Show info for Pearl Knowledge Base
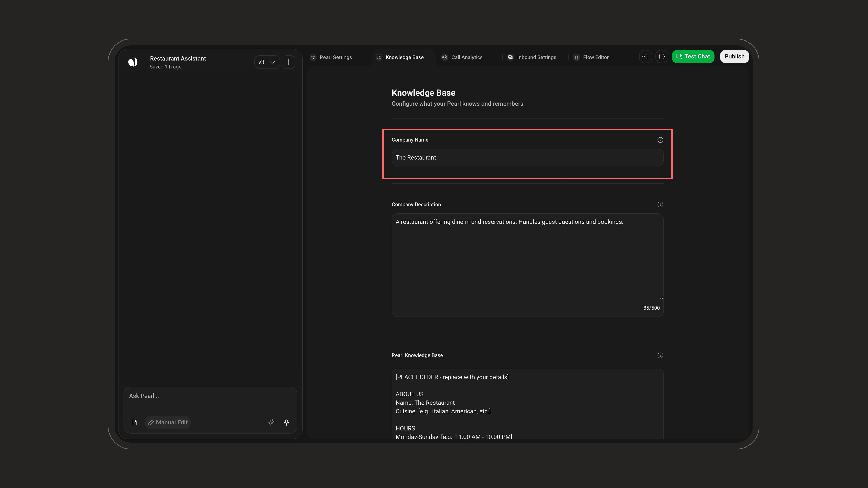 [660, 355]
